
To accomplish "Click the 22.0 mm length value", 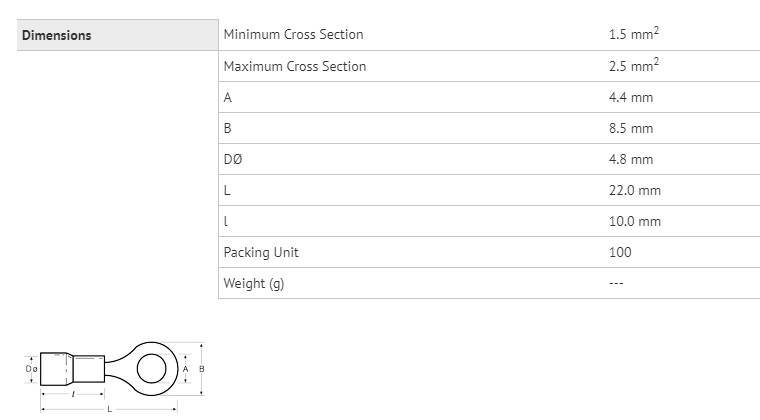I will [634, 190].
